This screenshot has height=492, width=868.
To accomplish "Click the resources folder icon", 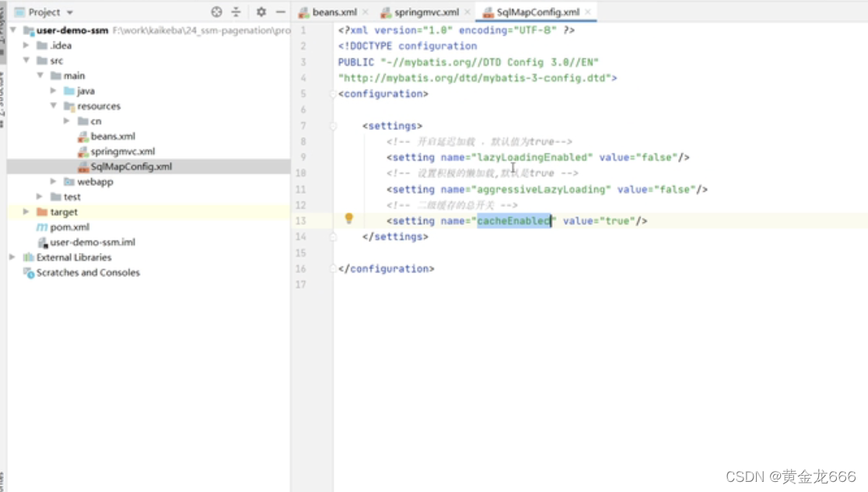I will click(x=69, y=106).
